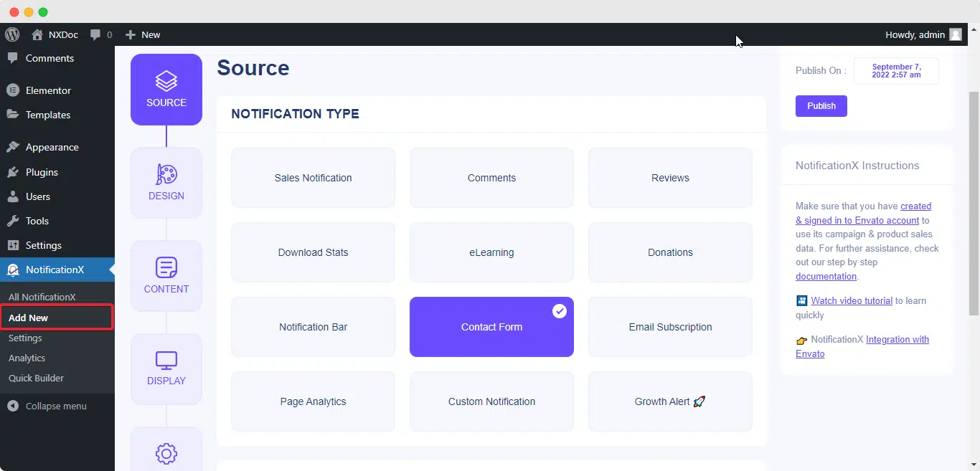Click the admin avatar icon
980x471 pixels.
(x=956, y=34)
